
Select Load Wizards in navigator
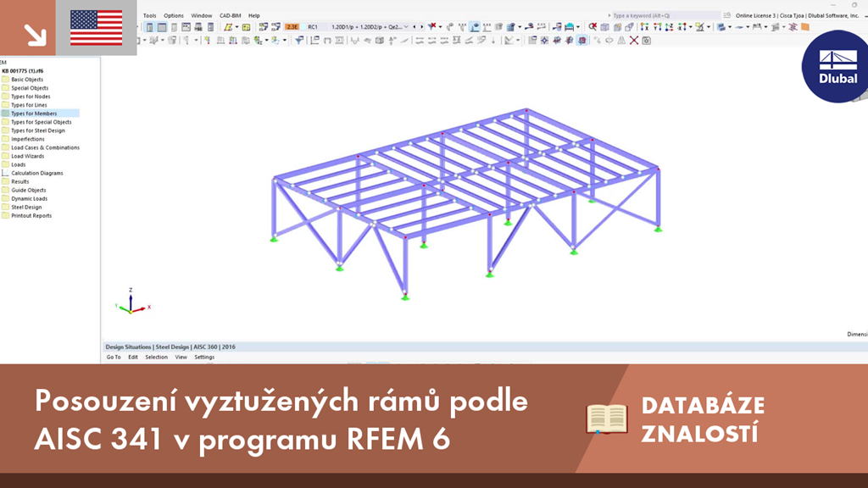(28, 156)
